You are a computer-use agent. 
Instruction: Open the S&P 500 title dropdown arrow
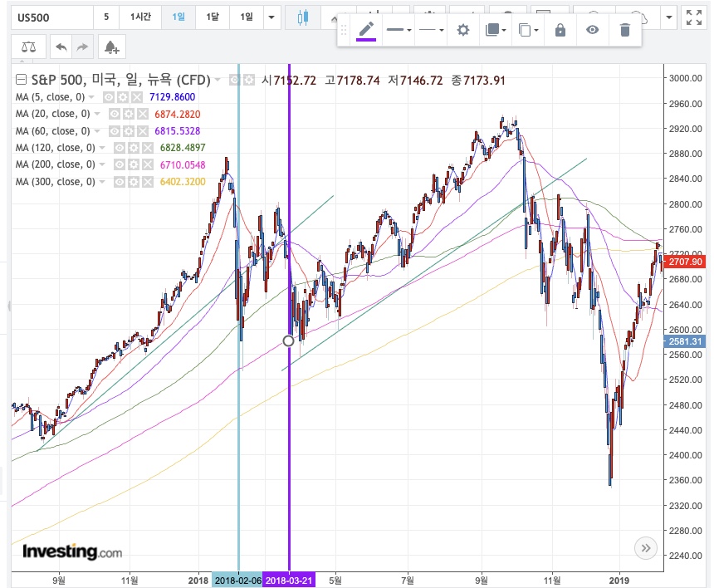pos(218,81)
